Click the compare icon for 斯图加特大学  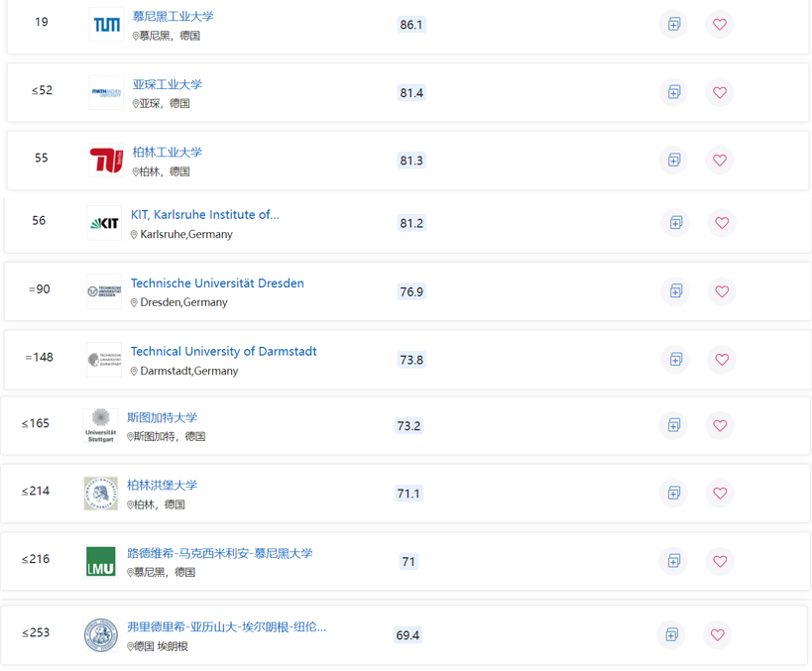(673, 425)
